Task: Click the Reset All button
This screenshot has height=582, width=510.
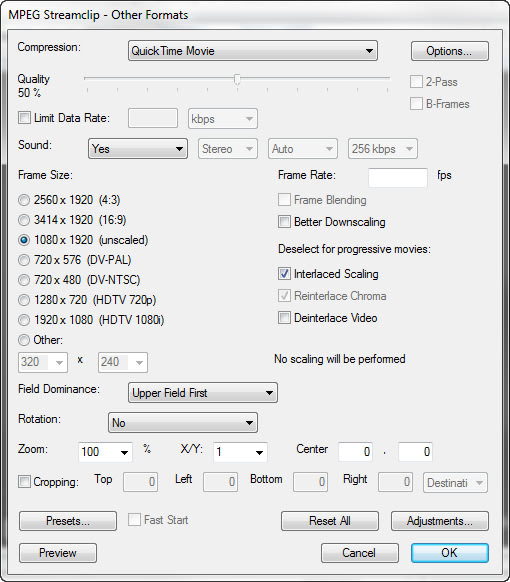Action: pos(330,521)
